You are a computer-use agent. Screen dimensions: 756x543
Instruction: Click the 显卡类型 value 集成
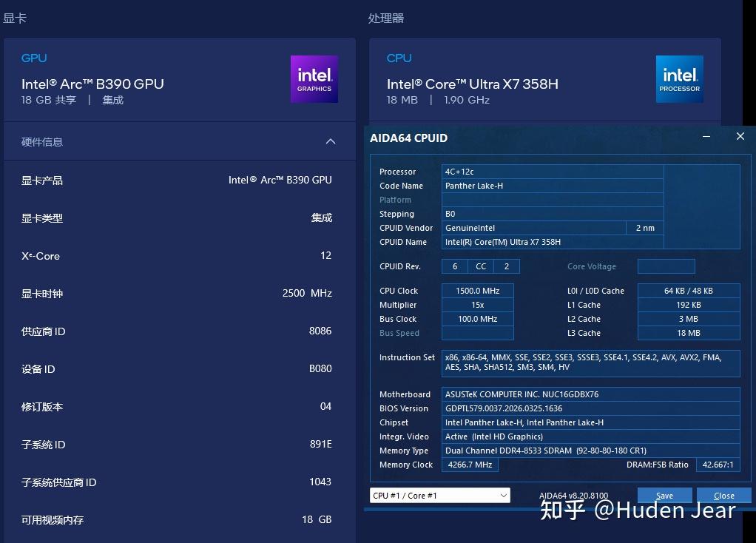322,217
